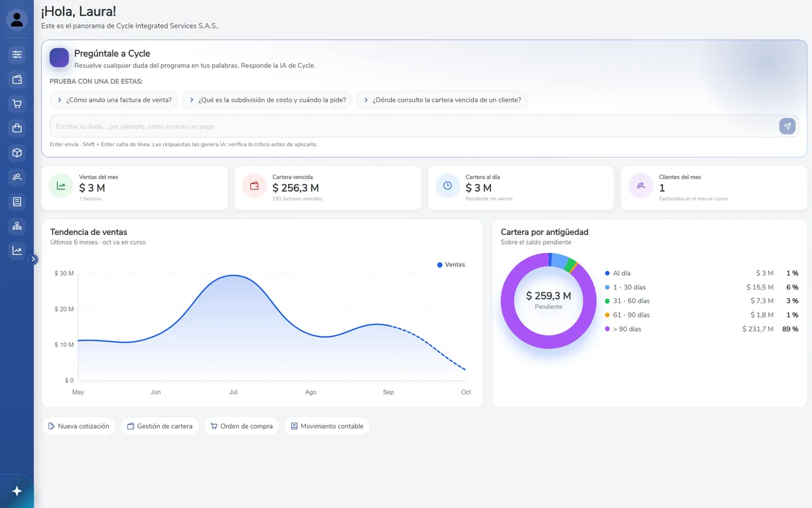Focus the 'Escribe tu duda' question field
The width and height of the screenshot is (812, 508).
pyautogui.click(x=414, y=126)
